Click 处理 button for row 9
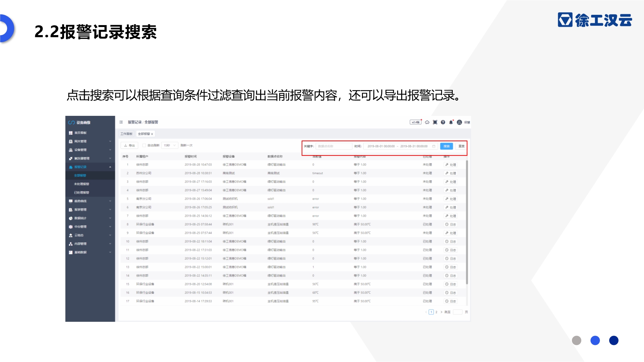 [x=451, y=233]
